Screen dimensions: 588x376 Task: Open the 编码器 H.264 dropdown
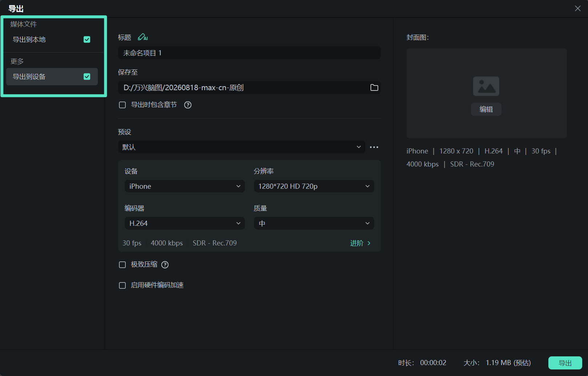185,223
